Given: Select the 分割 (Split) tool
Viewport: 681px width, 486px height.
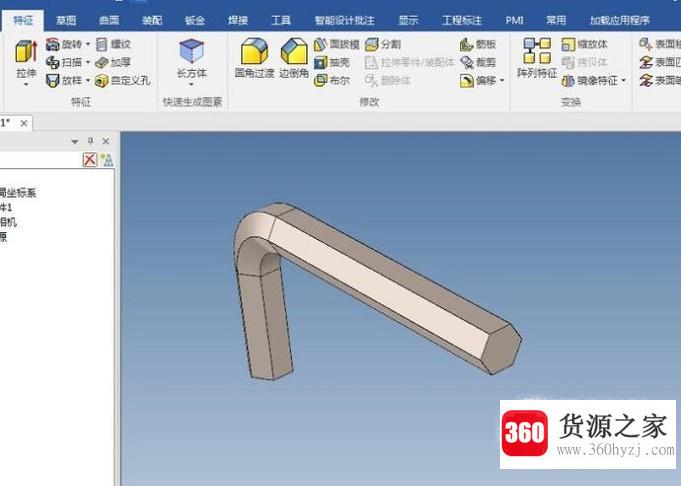Looking at the screenshot, I should [383, 44].
